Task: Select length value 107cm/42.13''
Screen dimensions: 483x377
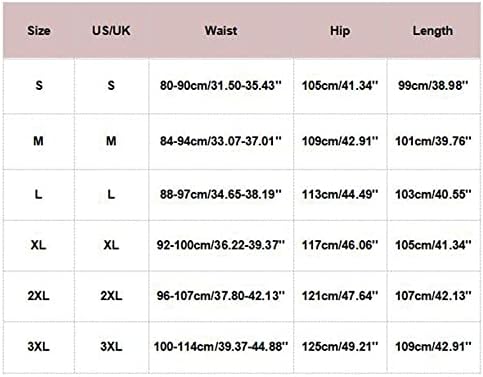Action: (x=433, y=296)
